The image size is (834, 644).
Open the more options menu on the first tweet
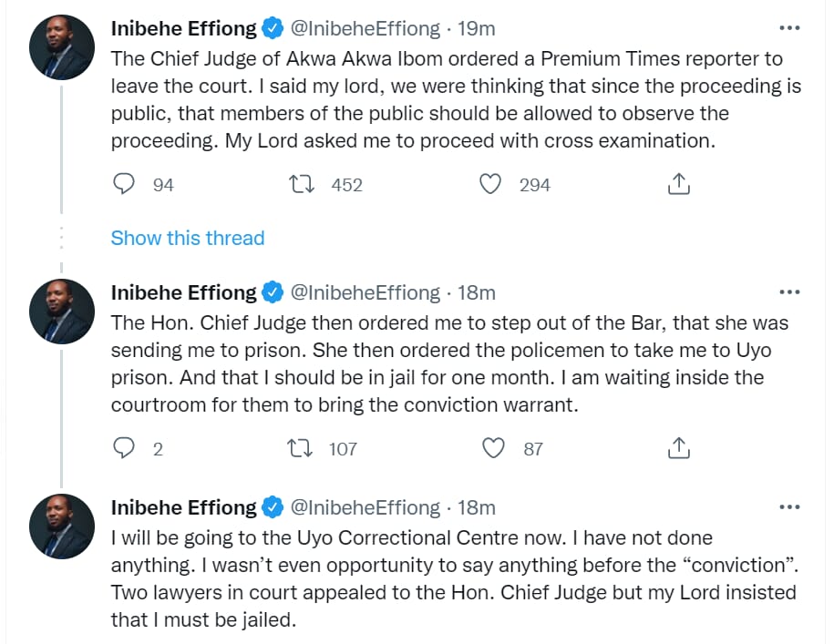pyautogui.click(x=788, y=27)
